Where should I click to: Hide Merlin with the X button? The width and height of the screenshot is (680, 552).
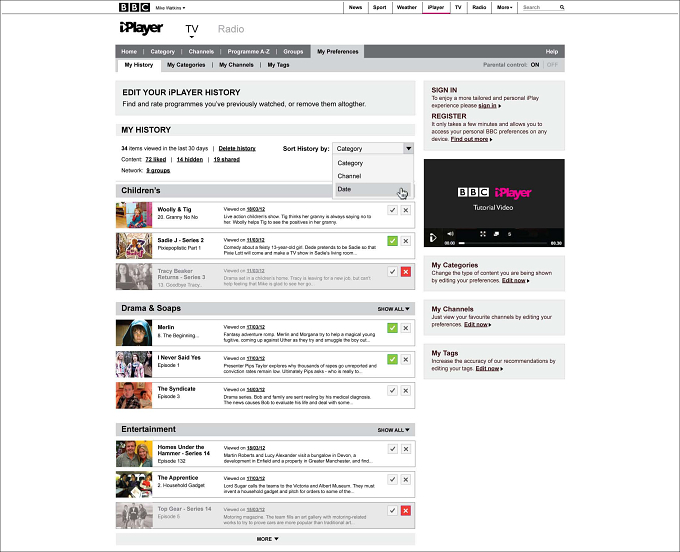point(405,328)
